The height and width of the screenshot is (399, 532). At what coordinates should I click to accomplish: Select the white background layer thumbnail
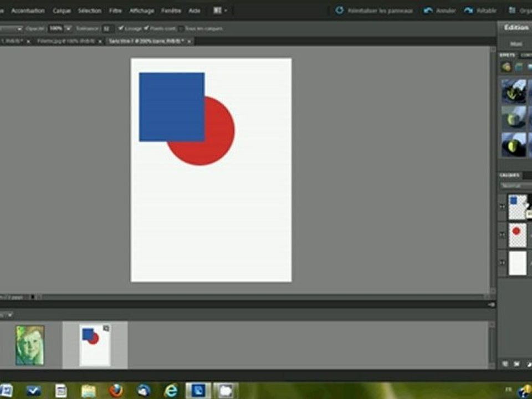coord(518,263)
